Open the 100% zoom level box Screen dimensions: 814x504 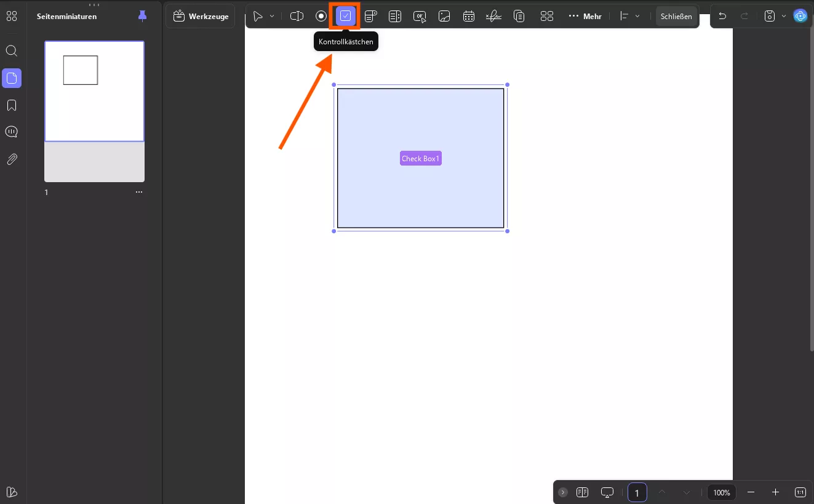click(722, 492)
